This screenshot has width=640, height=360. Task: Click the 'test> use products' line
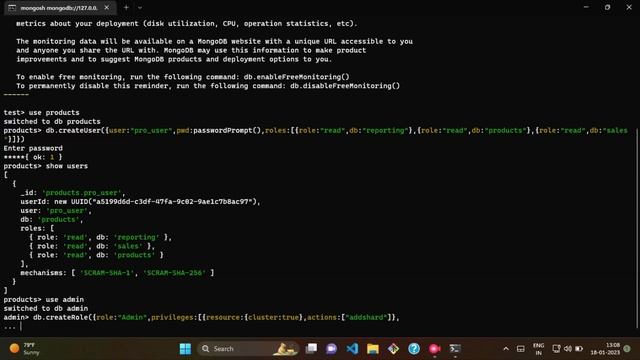[42, 112]
